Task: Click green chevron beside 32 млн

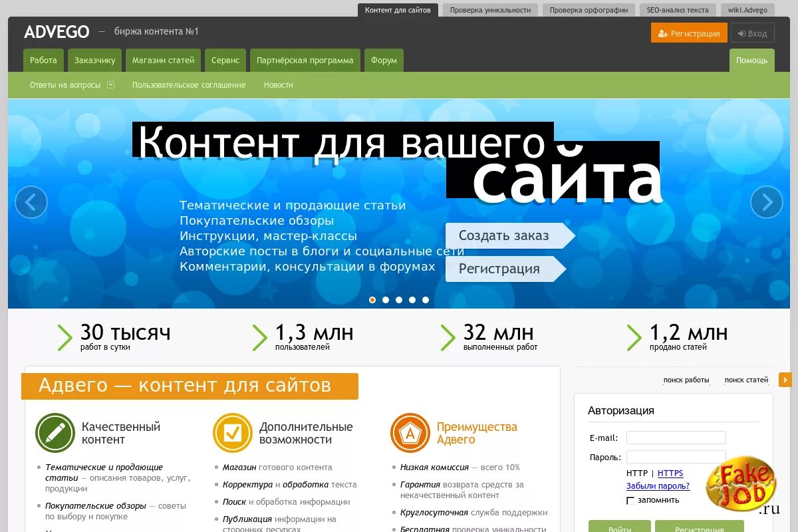Action: pos(448,337)
